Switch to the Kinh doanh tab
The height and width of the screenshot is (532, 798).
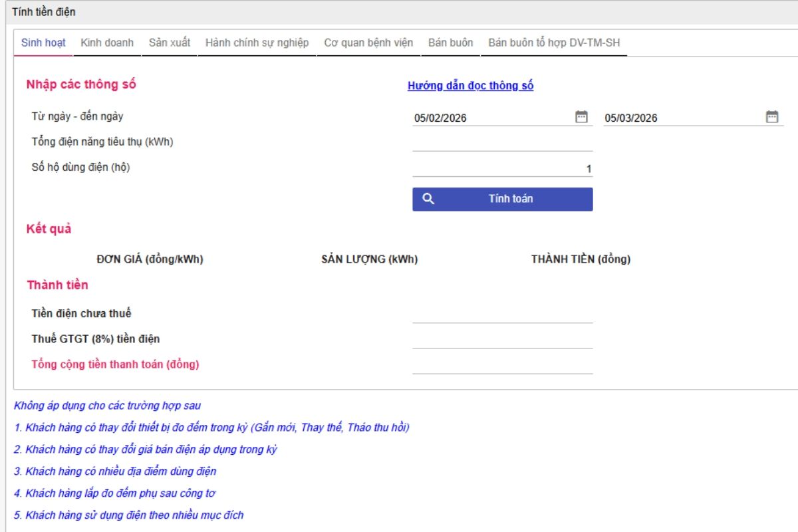[x=107, y=43]
